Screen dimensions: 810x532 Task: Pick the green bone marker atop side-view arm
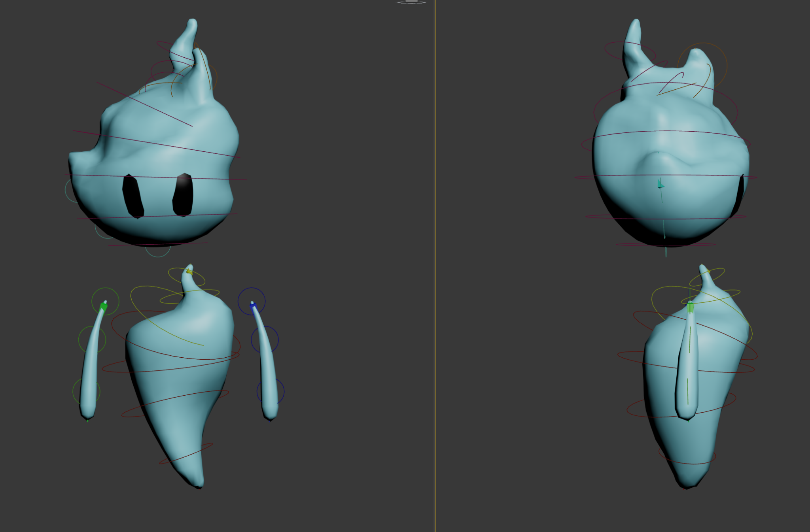pos(690,307)
